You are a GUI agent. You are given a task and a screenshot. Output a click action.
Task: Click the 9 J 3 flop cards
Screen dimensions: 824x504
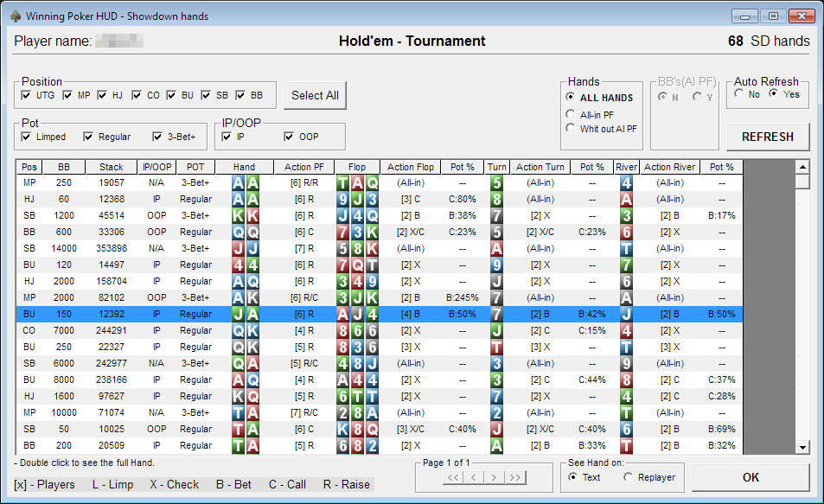click(x=357, y=199)
